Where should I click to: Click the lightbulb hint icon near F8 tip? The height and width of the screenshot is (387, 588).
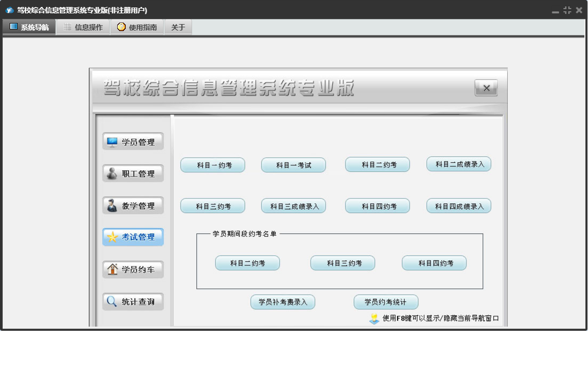click(374, 318)
